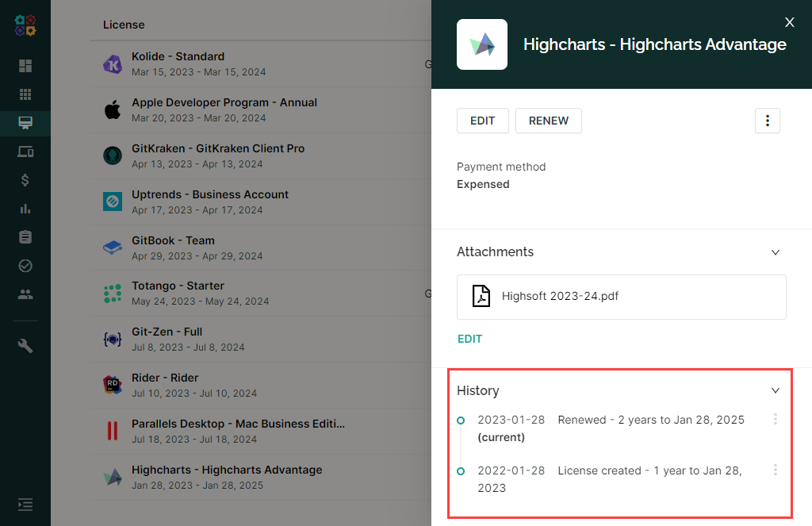Select the GitBook - Team row
The width and height of the screenshot is (812, 526).
tap(261, 248)
